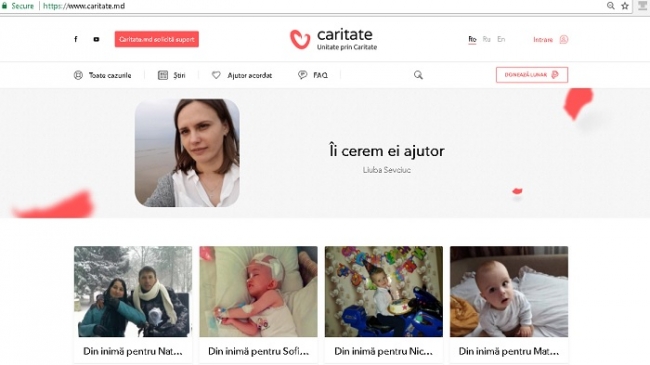
Task: Open the FAQ page
Action: click(313, 75)
